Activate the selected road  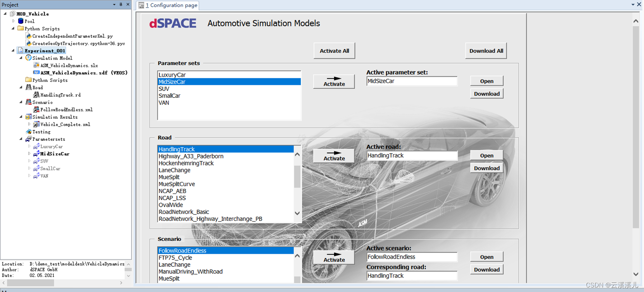[x=334, y=156]
